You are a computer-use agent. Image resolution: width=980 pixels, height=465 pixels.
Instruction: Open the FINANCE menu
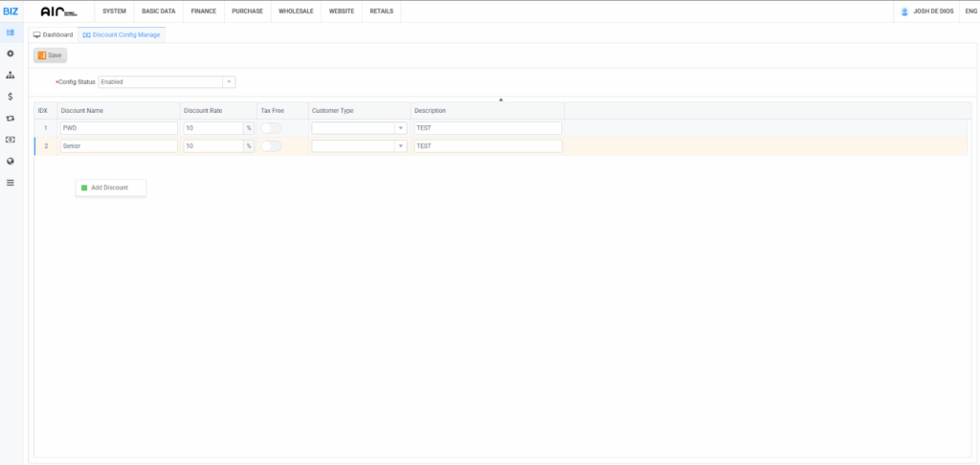(203, 11)
